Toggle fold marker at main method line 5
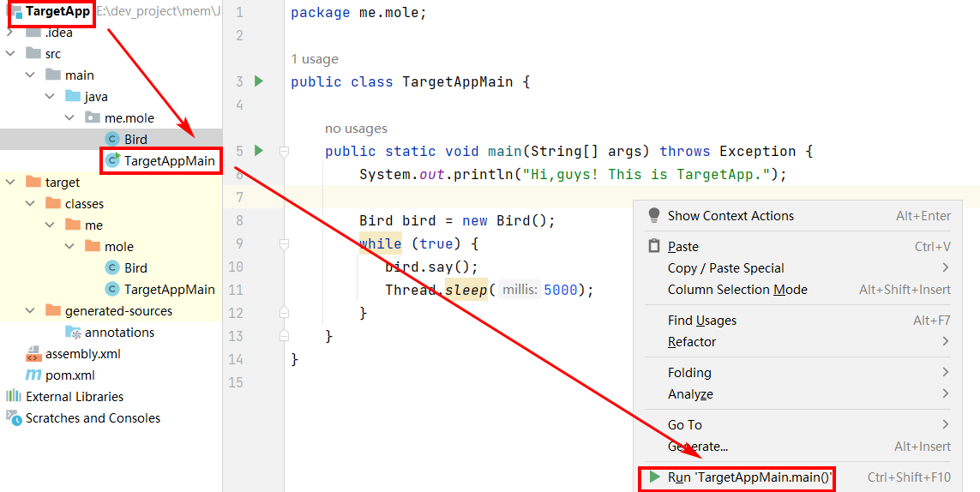980x492 pixels. 285,152
